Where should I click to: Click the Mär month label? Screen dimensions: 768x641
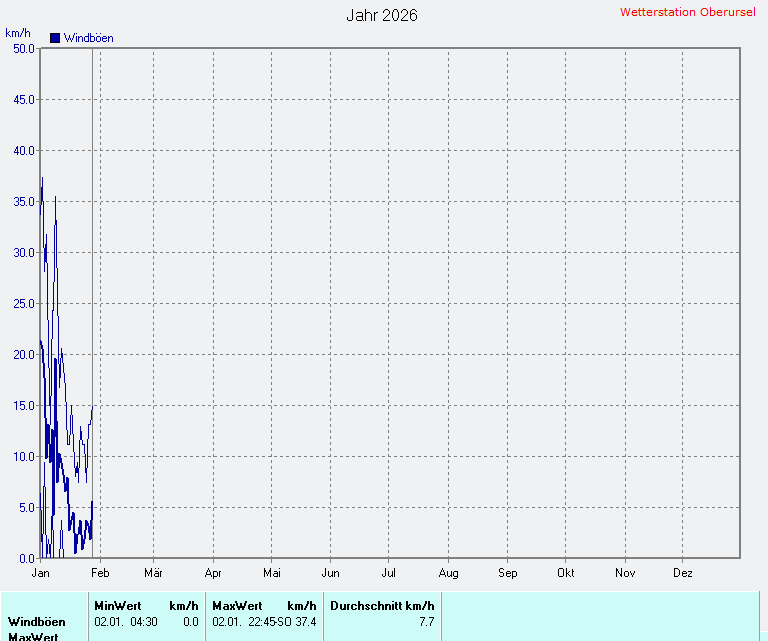click(154, 573)
